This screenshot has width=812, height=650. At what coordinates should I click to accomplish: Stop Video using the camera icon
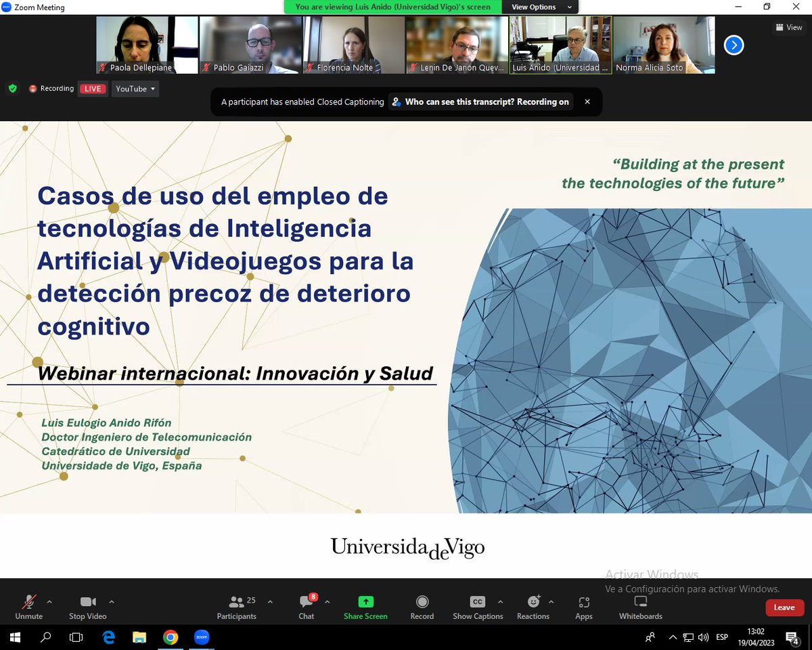coord(88,607)
